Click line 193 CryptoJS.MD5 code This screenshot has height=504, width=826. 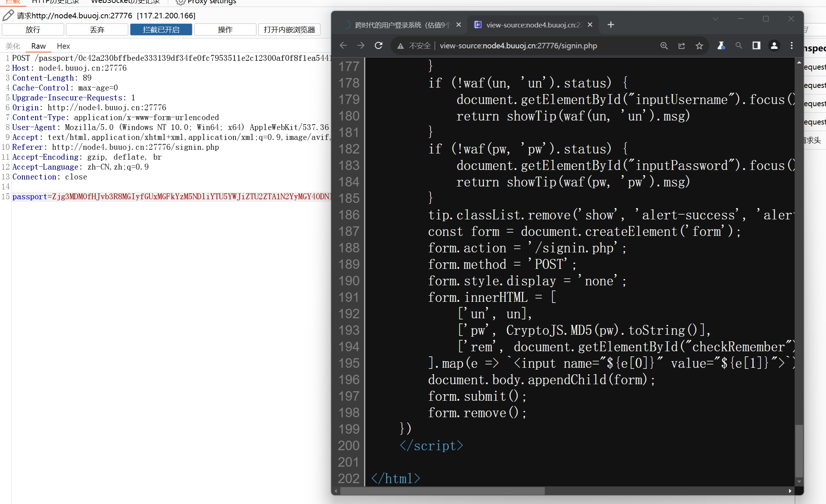click(584, 330)
